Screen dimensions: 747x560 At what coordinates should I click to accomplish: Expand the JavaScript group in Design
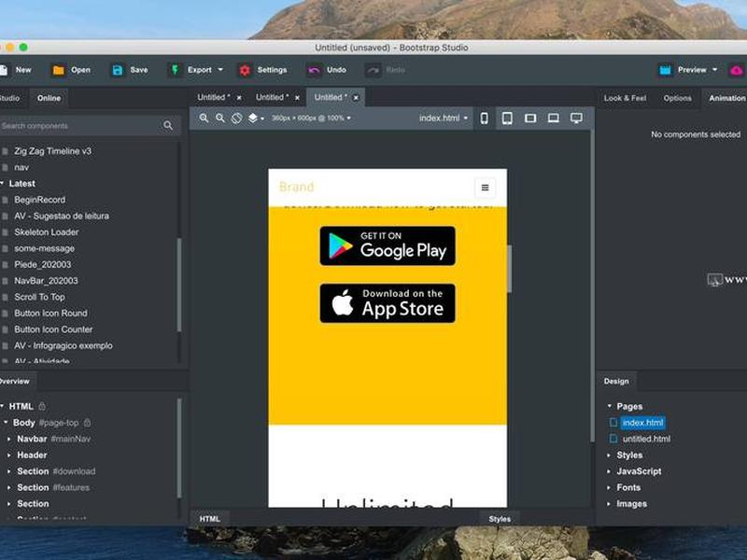click(609, 471)
